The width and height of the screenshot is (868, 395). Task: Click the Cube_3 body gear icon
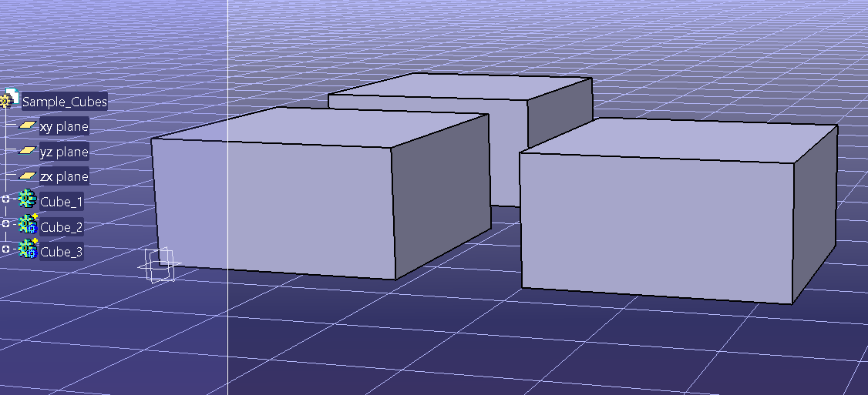pyautogui.click(x=28, y=249)
